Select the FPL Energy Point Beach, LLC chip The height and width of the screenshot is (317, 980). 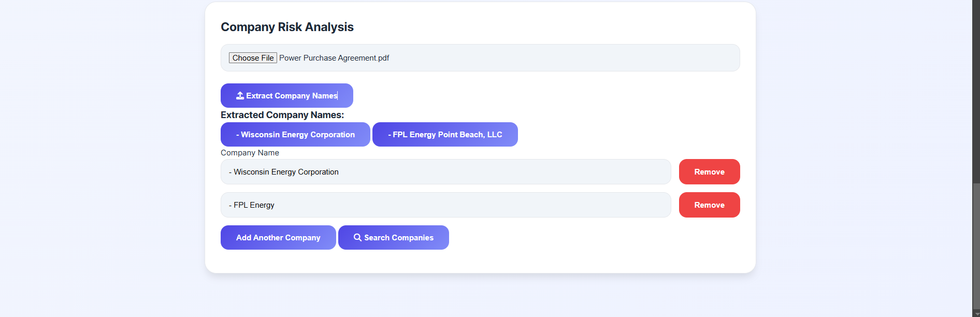tap(445, 135)
